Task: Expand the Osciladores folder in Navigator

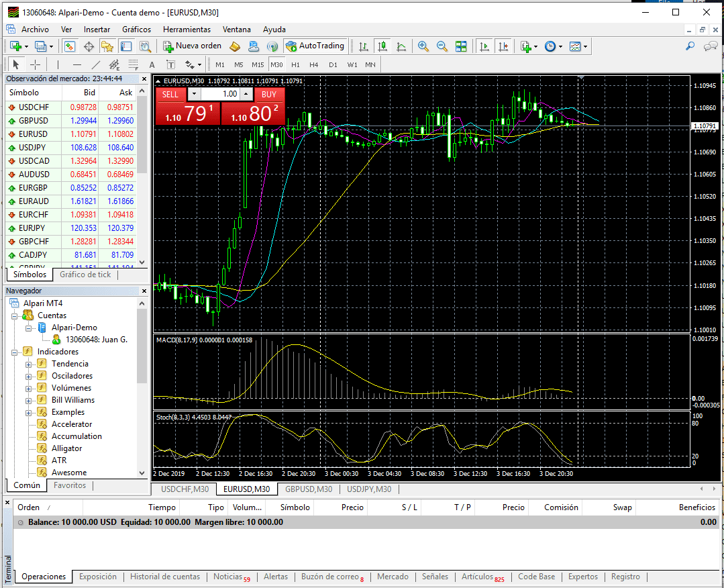Action: tap(29, 376)
